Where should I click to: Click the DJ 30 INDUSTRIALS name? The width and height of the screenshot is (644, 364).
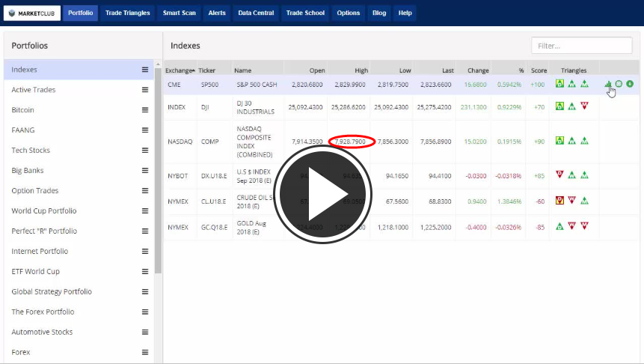(x=255, y=107)
